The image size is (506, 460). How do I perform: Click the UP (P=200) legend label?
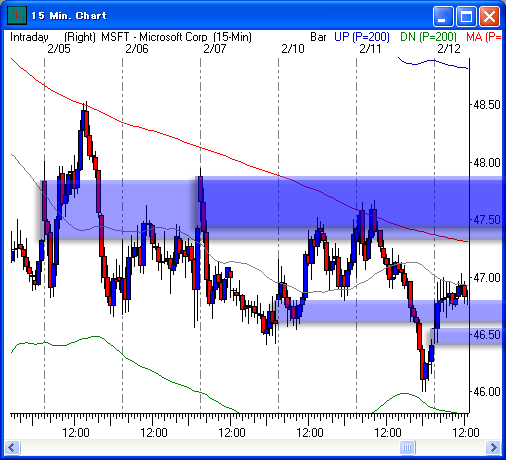coord(362,37)
